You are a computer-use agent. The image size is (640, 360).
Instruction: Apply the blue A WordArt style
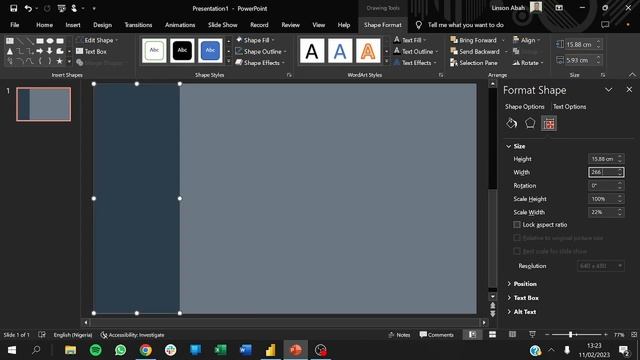[340, 51]
